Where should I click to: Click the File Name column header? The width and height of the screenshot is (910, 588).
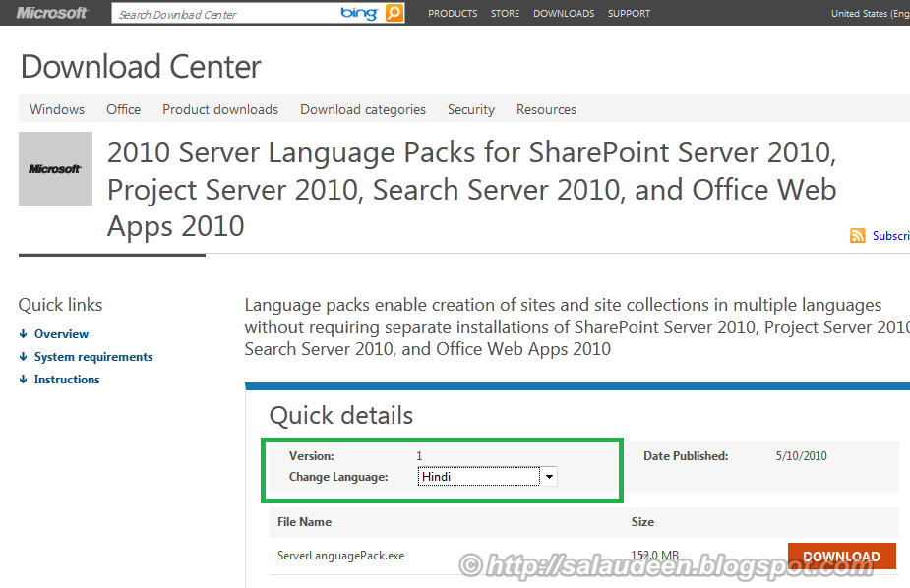click(x=304, y=521)
